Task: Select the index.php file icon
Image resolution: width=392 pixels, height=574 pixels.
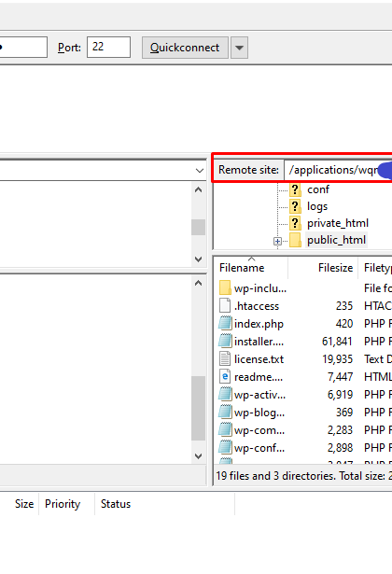Action: click(x=225, y=324)
